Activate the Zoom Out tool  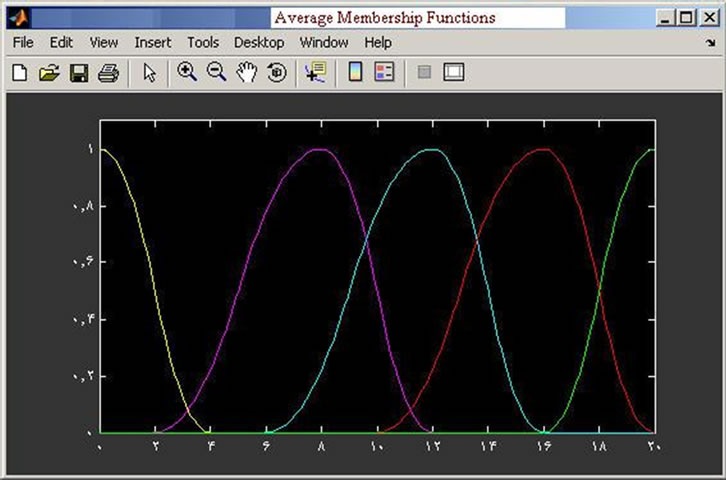click(216, 72)
